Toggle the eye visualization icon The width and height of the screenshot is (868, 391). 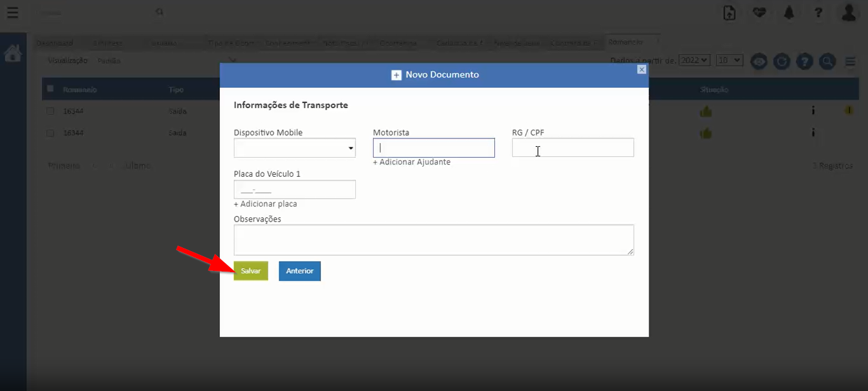coord(759,62)
